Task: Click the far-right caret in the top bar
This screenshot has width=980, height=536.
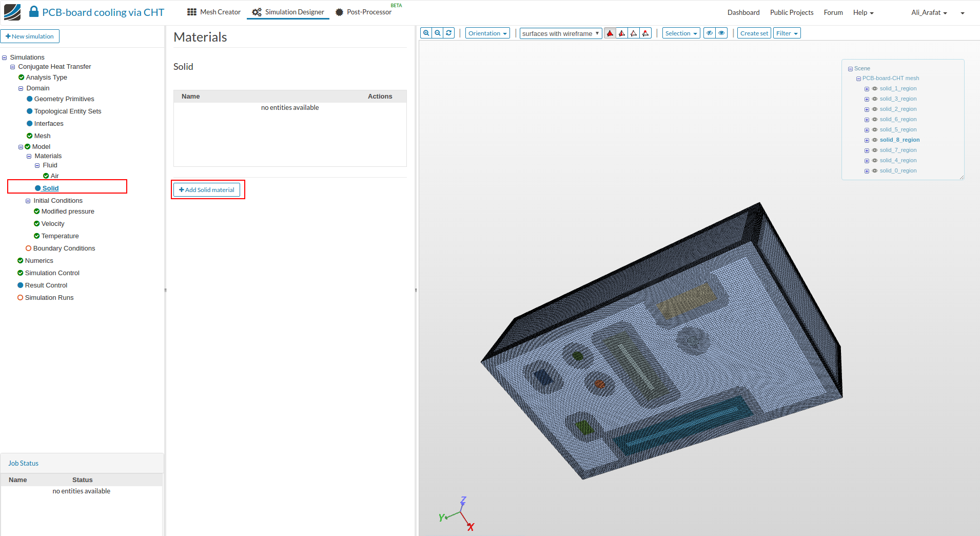Action: point(963,13)
